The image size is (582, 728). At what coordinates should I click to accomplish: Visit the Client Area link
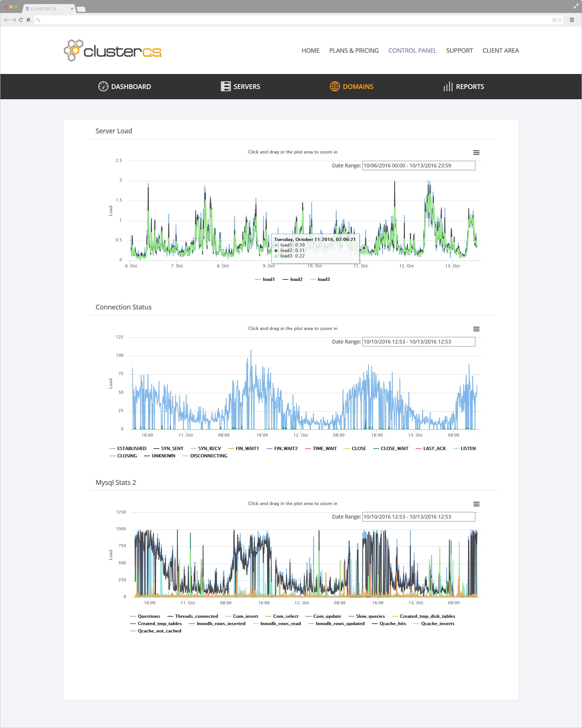click(x=501, y=51)
